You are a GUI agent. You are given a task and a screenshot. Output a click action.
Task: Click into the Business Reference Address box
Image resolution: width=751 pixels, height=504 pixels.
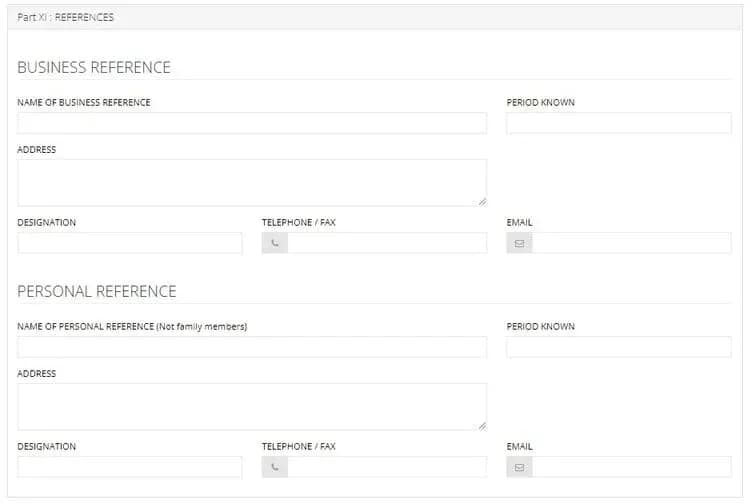250,182
